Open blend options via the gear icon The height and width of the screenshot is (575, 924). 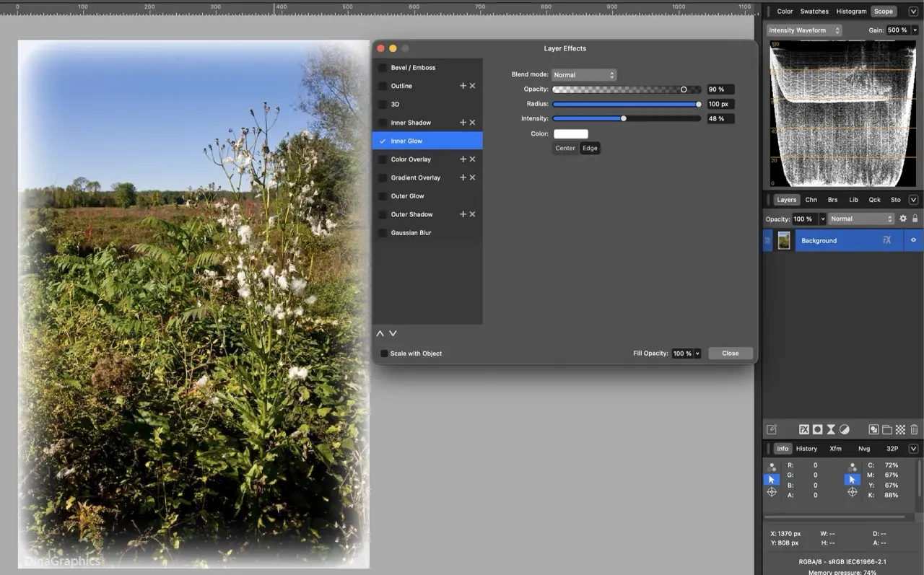click(903, 219)
